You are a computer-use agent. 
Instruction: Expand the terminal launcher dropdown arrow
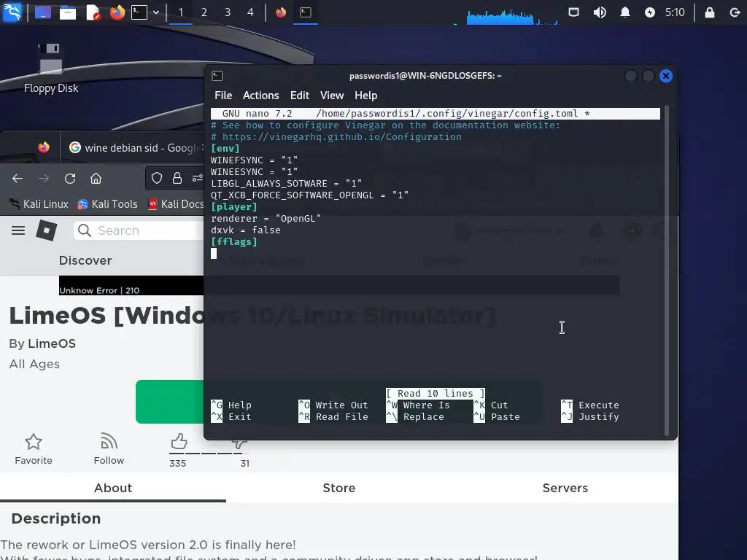point(156,12)
